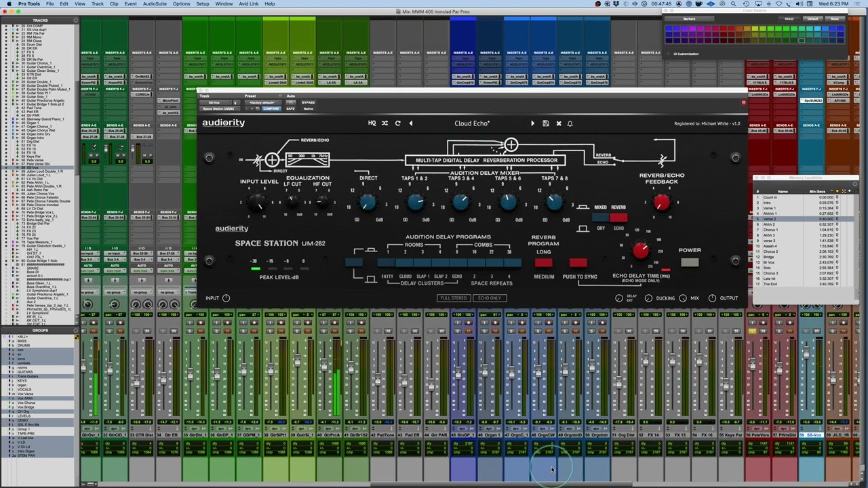Open the Tracks list pop-up menu
Screen dimensions: 868x488
coord(75,20)
